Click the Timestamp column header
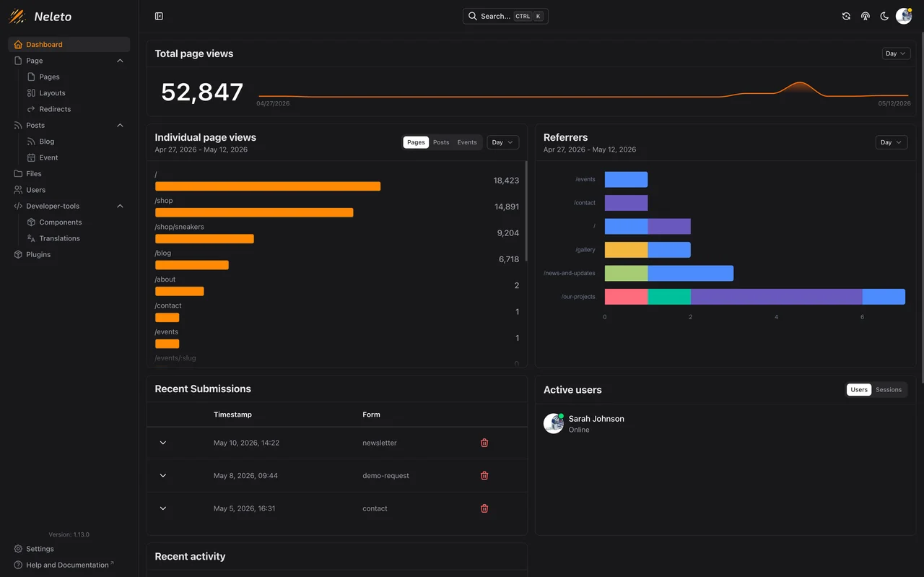 coord(232,415)
